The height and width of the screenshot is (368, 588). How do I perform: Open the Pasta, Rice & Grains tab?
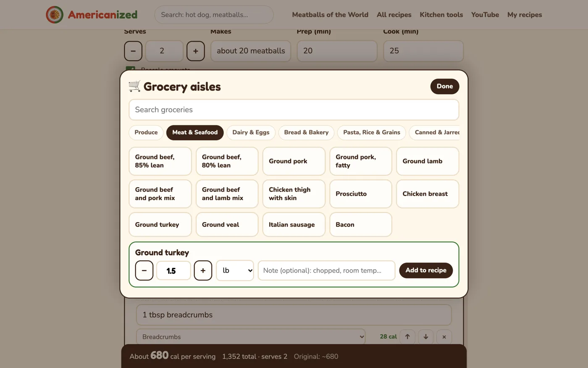tap(372, 132)
